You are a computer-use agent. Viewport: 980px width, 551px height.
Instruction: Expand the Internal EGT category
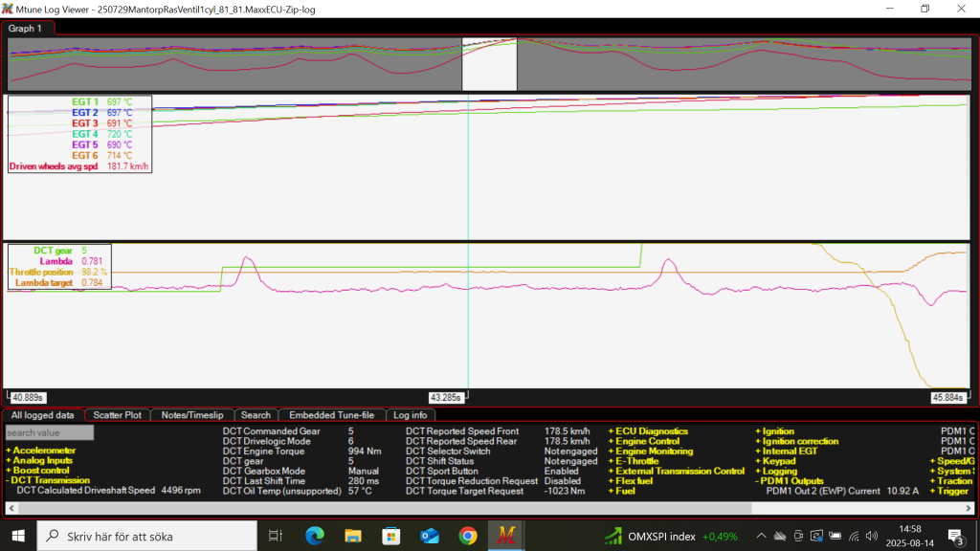pyautogui.click(x=786, y=452)
